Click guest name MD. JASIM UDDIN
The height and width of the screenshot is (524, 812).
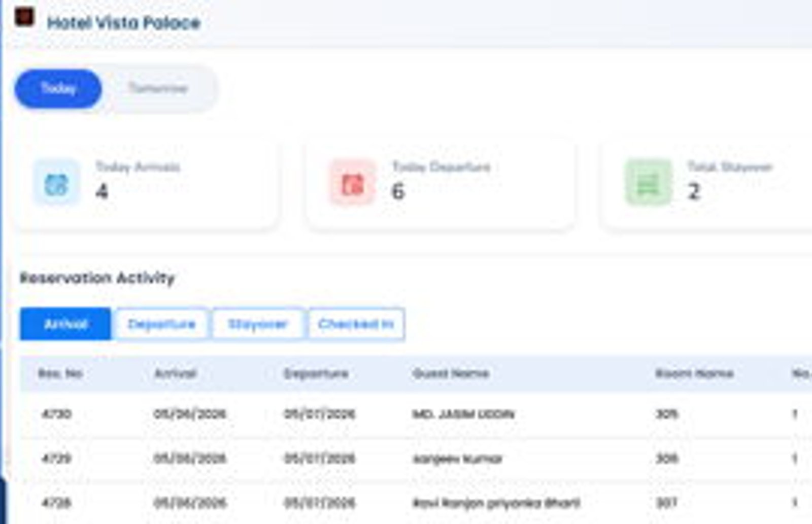463,414
